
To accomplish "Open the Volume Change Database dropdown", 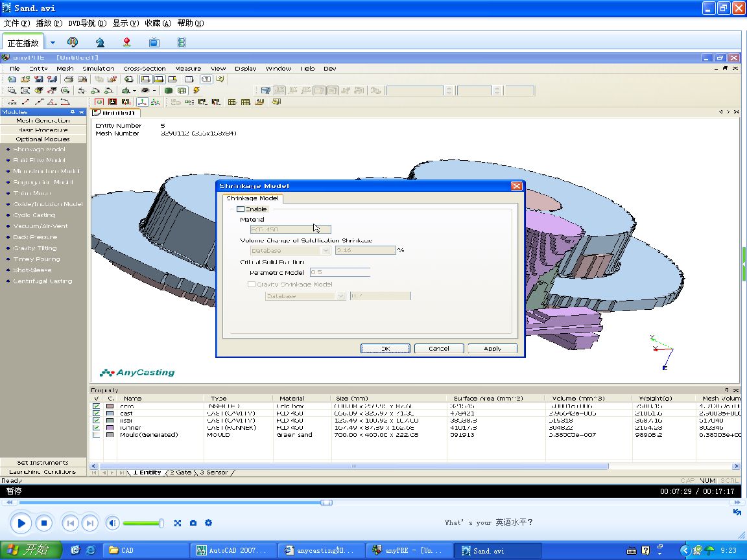I will 326,250.
